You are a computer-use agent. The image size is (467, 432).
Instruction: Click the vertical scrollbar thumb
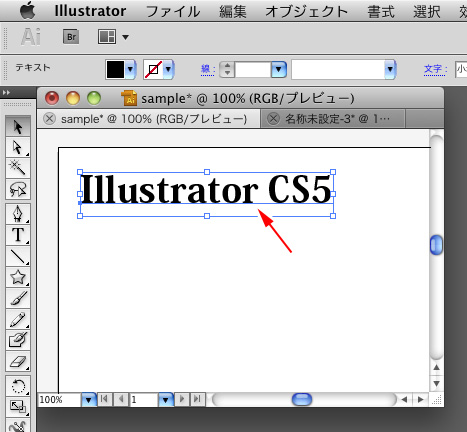(x=436, y=245)
